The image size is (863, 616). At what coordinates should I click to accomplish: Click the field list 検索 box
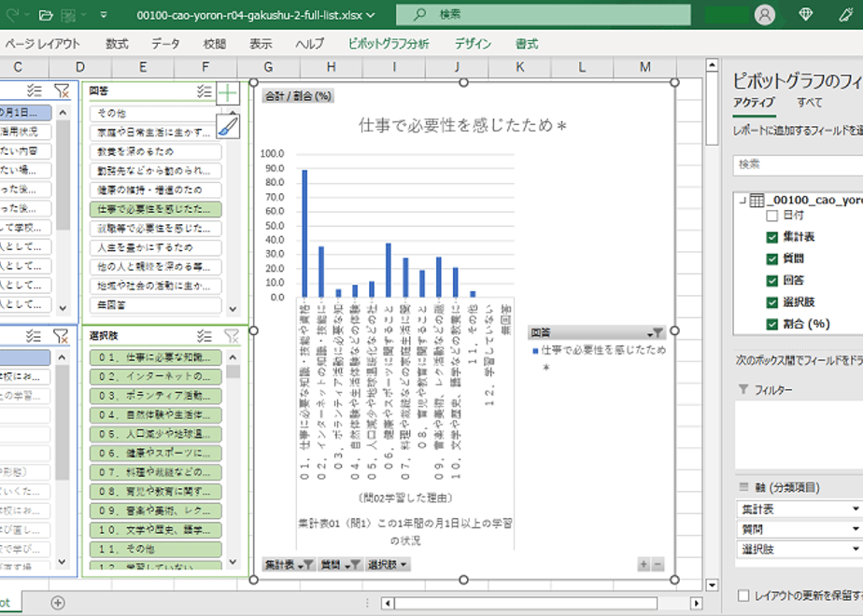pos(798,164)
